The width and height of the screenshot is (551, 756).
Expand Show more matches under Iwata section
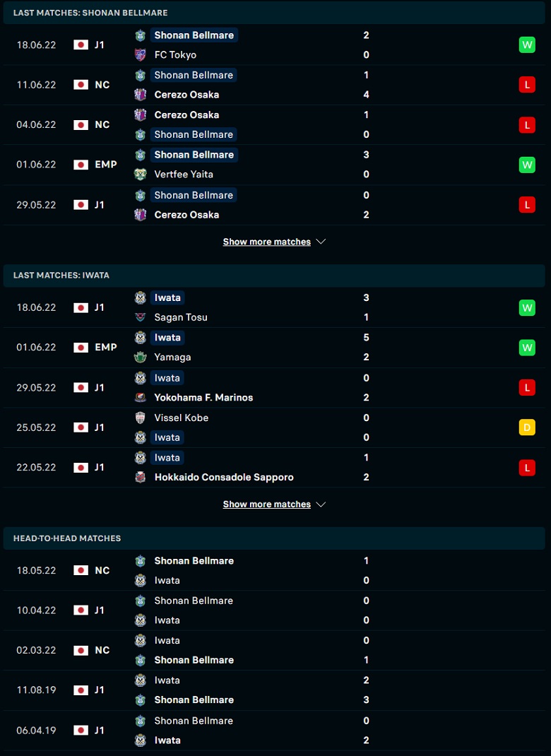click(x=266, y=504)
